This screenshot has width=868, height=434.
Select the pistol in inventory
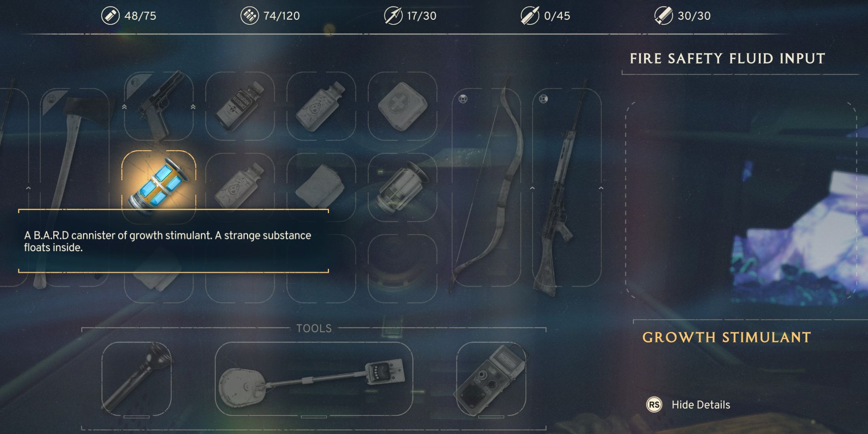[159, 106]
